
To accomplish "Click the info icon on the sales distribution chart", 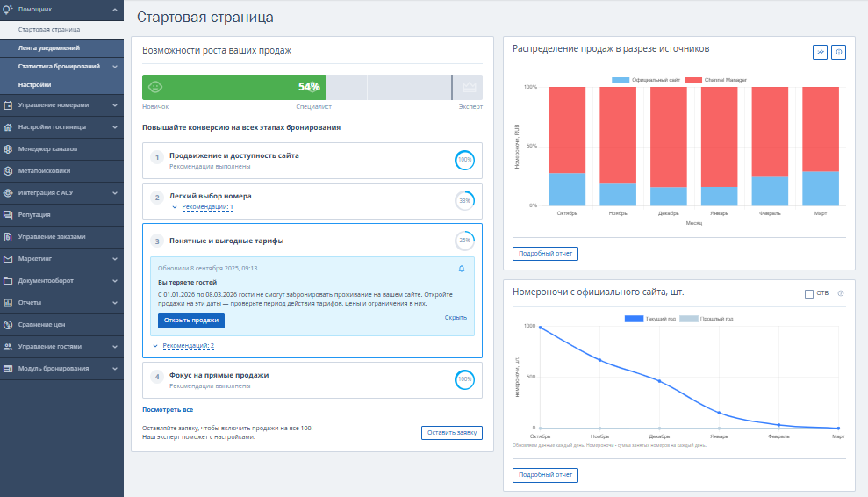I will point(839,52).
